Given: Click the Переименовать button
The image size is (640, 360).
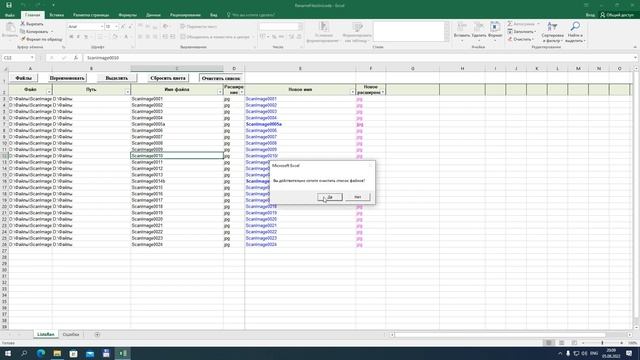Looking at the screenshot, I should [x=67, y=78].
